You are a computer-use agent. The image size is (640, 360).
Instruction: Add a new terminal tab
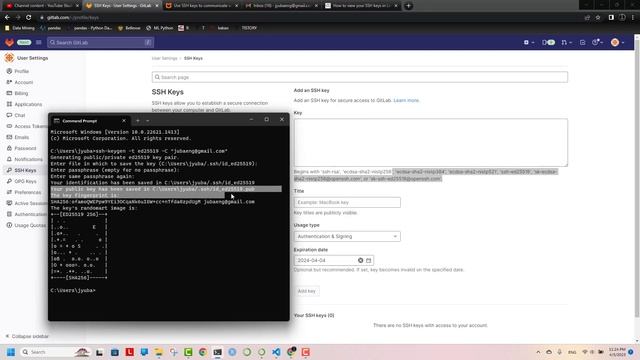coord(138,120)
